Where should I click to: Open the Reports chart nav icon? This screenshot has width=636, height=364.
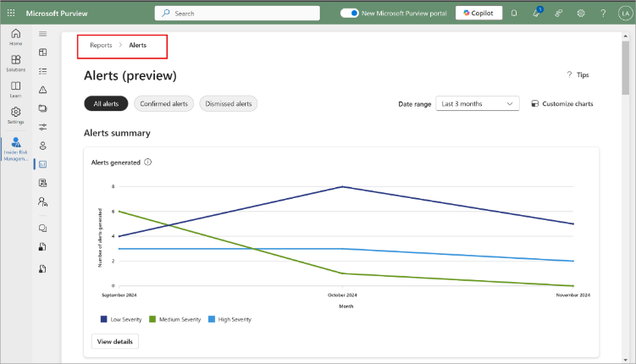click(42, 164)
